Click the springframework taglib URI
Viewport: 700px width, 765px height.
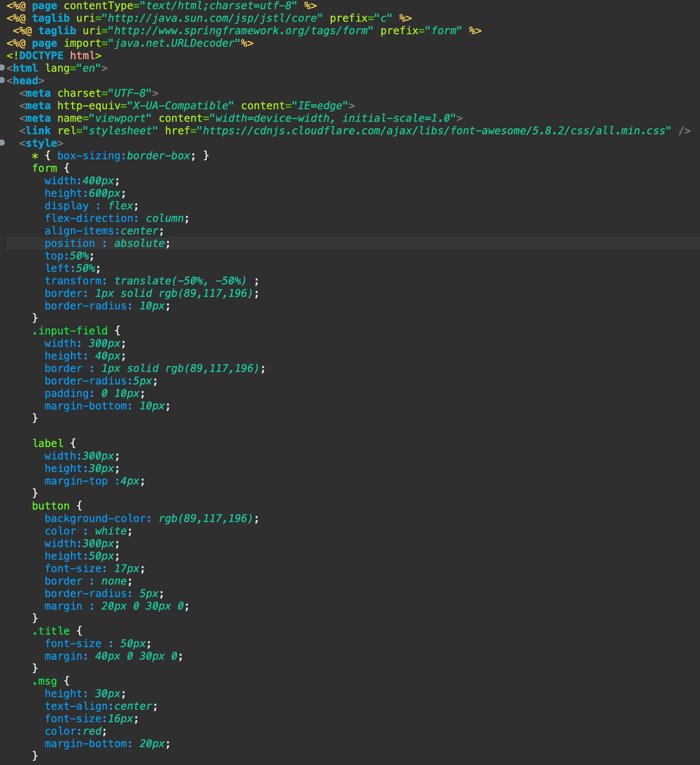240,31
